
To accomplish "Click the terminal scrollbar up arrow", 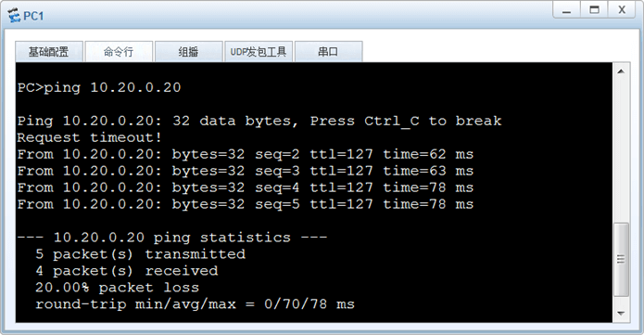I will click(621, 71).
